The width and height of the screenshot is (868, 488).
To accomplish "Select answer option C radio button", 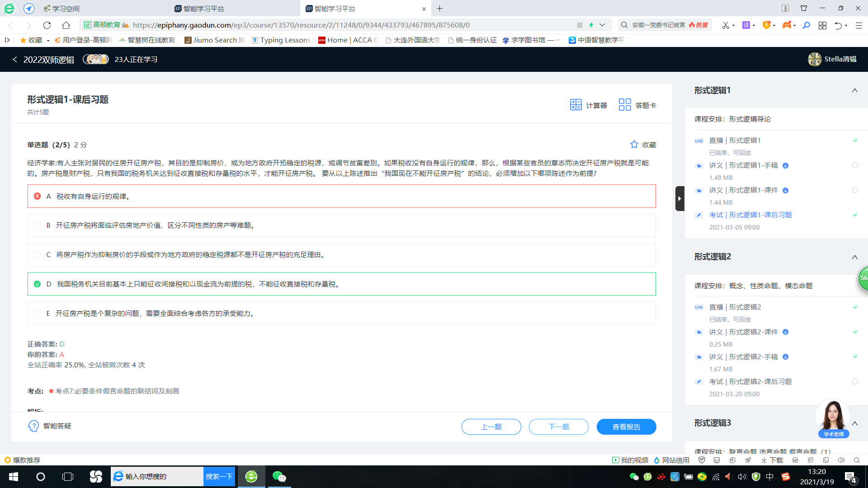I will click(38, 255).
